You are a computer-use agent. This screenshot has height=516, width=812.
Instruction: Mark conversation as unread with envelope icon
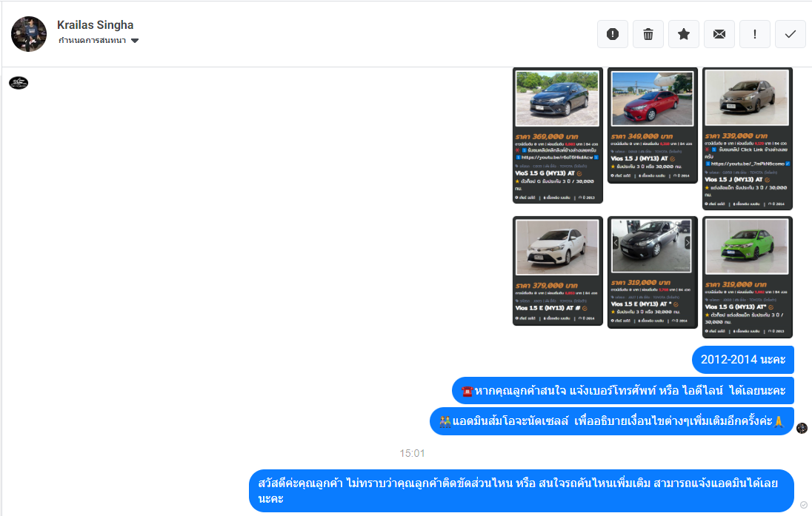point(719,34)
